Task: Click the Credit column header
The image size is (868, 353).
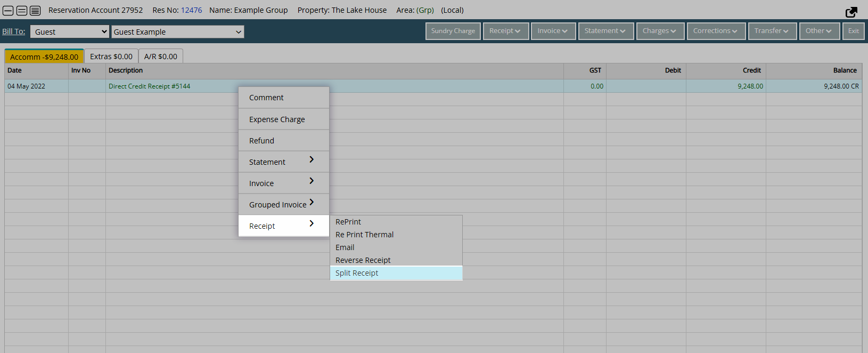Action: pos(726,70)
